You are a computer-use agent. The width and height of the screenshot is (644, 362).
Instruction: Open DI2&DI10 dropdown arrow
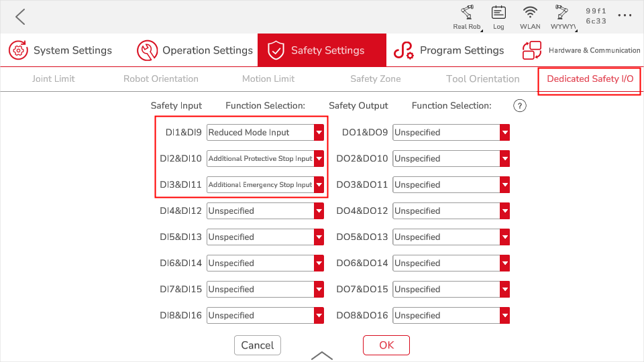[319, 158]
